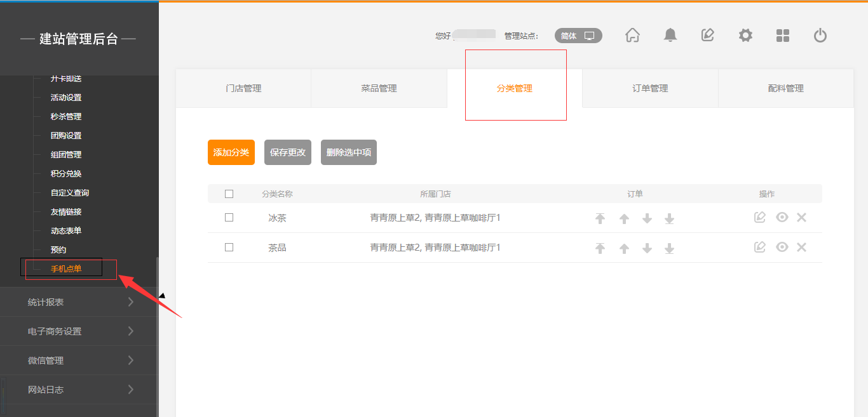Toggle visibility eye icon for 冰茶
Viewport: 868px width, 417px height.
click(782, 218)
